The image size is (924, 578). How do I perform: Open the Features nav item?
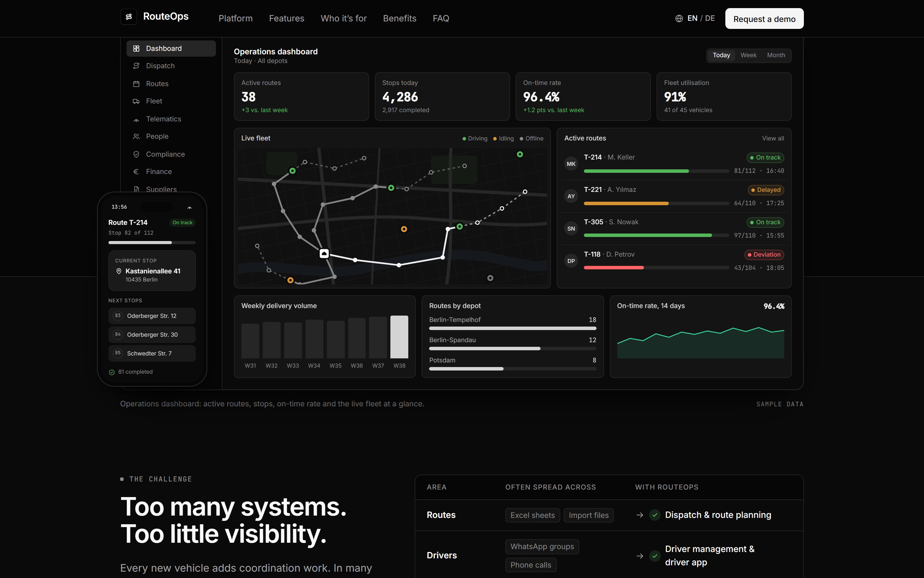pyautogui.click(x=286, y=18)
